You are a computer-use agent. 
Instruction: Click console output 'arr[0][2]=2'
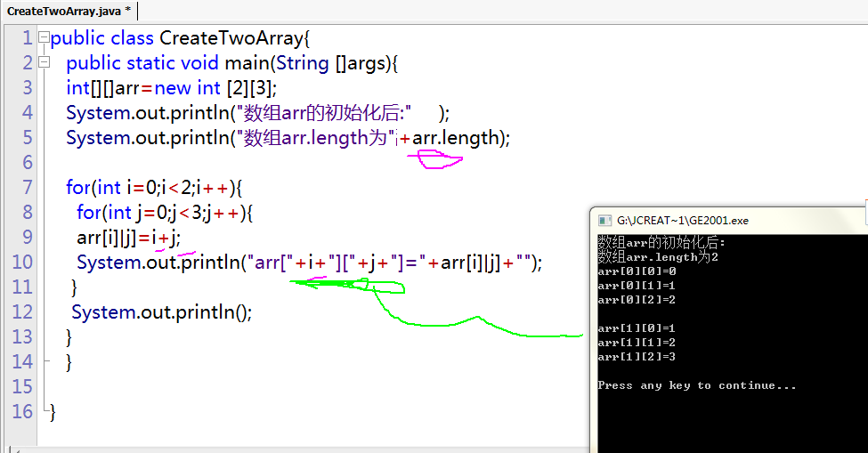click(x=637, y=300)
